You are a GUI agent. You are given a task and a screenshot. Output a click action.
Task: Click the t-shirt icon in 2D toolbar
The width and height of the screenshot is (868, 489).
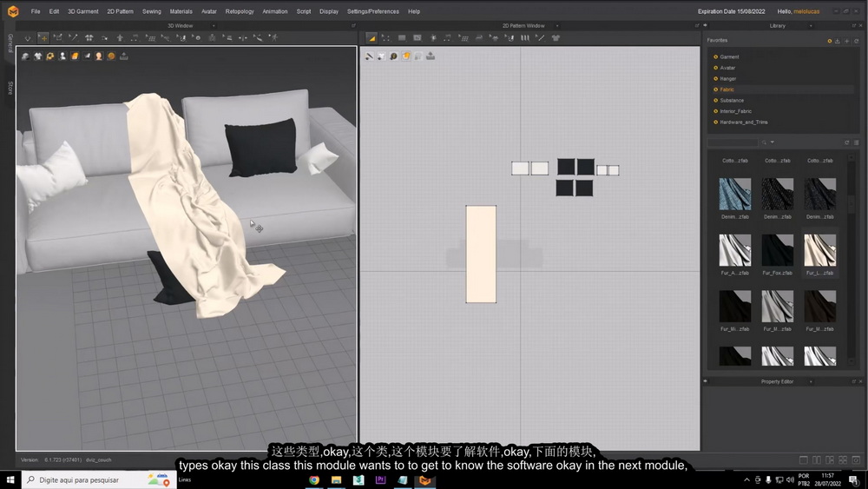(556, 38)
